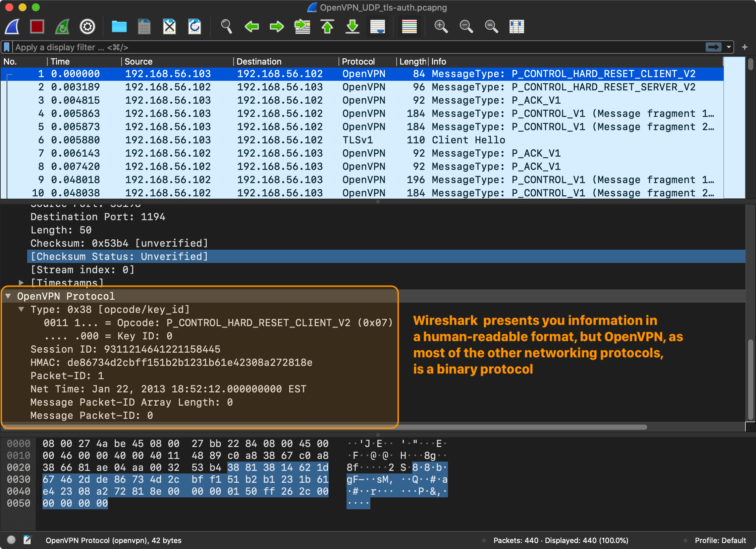
Task: Select packet 10 at time 0.048038
Action: click(362, 193)
